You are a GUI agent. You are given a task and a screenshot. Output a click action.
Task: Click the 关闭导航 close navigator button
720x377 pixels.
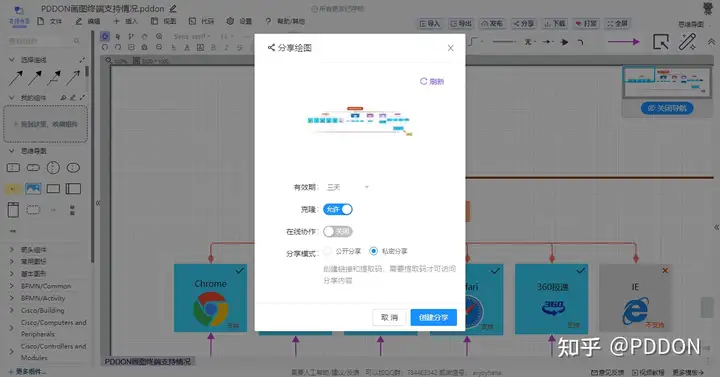[x=667, y=108]
